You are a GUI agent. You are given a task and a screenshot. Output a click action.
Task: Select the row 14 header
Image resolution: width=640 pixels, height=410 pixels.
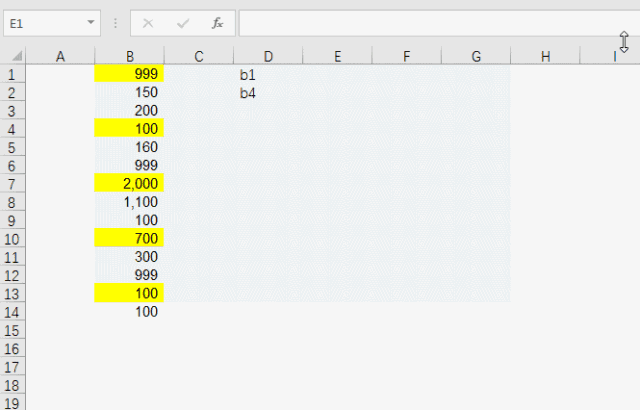click(x=12, y=312)
